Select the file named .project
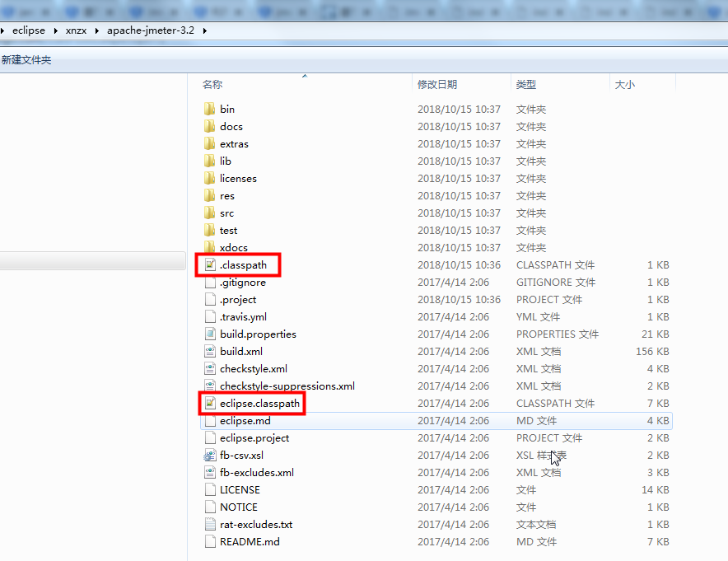The width and height of the screenshot is (728, 561). click(x=238, y=300)
